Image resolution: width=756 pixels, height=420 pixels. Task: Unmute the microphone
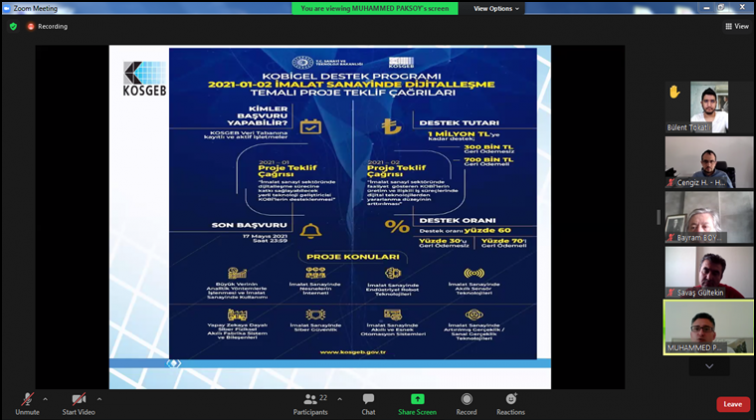pyautogui.click(x=26, y=399)
